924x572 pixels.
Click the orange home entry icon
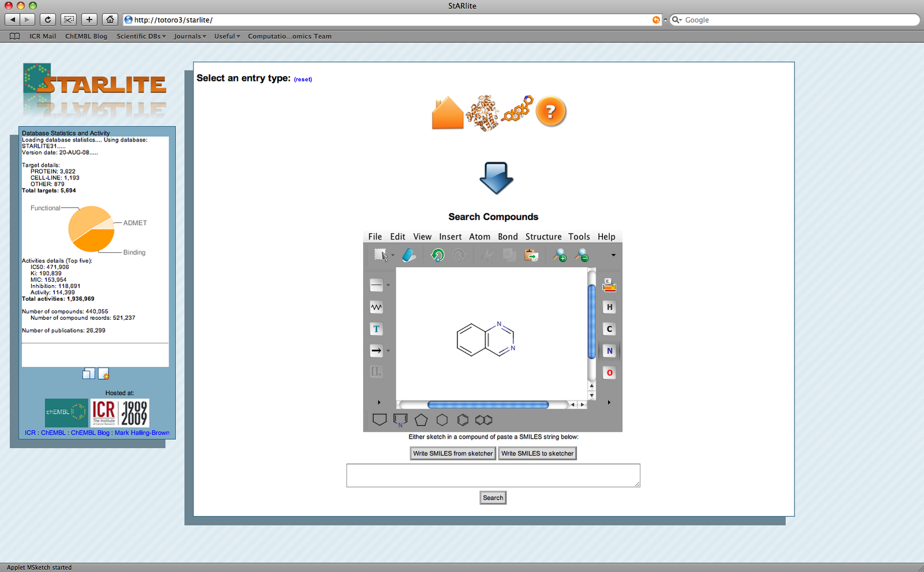click(x=448, y=113)
